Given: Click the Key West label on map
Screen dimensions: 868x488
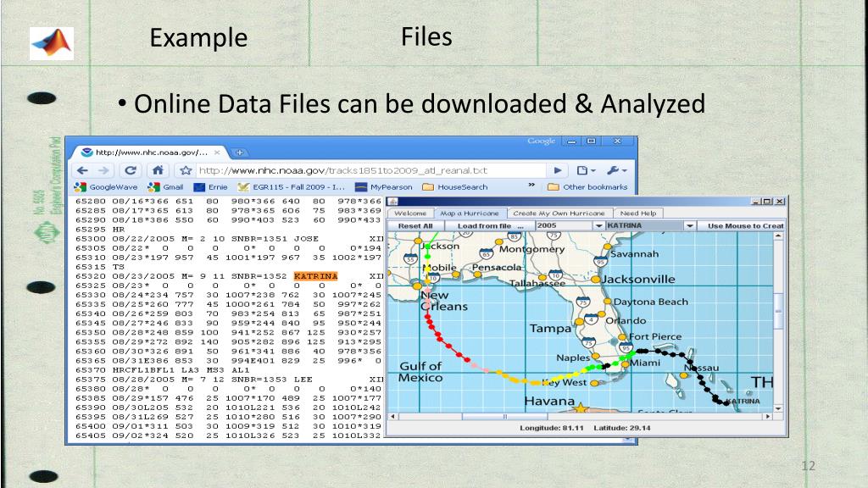Looking at the screenshot, I should [x=565, y=382].
